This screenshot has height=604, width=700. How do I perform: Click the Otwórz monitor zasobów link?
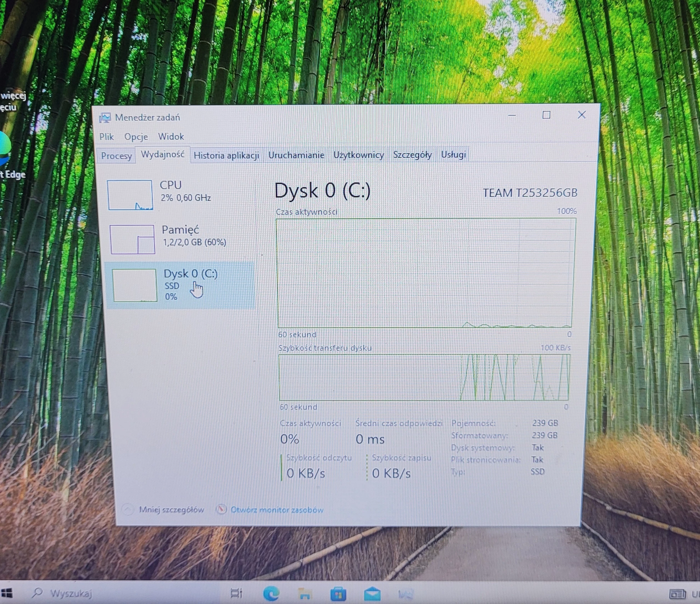tap(277, 510)
